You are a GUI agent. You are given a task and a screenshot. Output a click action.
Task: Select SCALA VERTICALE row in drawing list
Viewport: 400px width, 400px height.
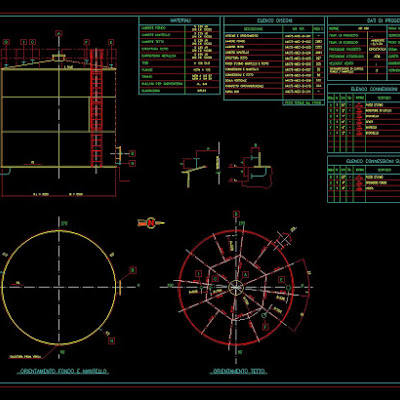[274, 80]
